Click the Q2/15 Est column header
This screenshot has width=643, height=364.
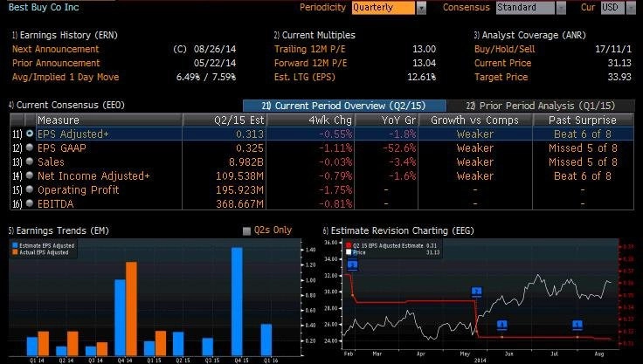coord(225,120)
